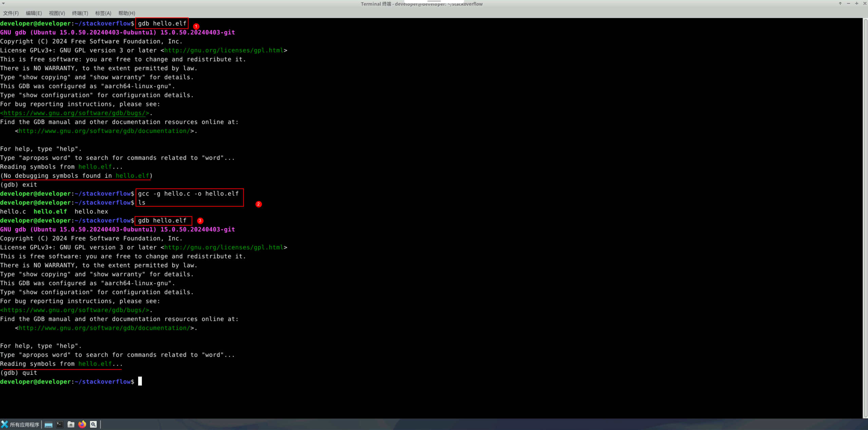This screenshot has width=868, height=430.
Task: Click the second gdb/documentation link
Action: [104, 328]
